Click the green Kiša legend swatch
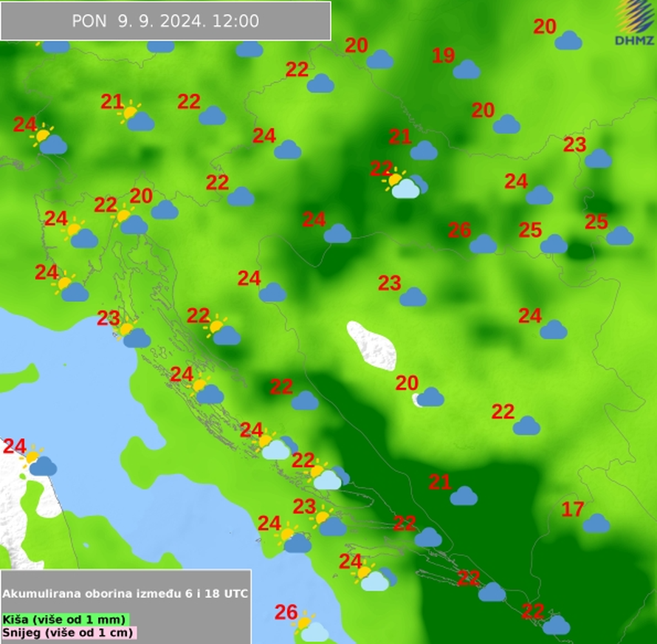This screenshot has width=657, height=644. (x=66, y=619)
